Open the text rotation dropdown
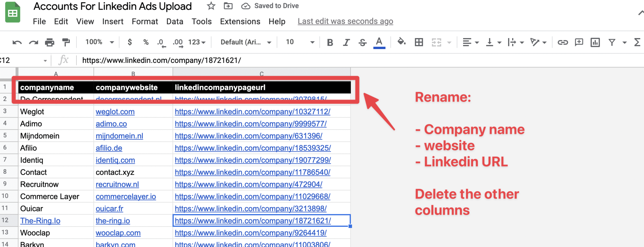Viewport: 644px width, 247px height. click(x=538, y=42)
